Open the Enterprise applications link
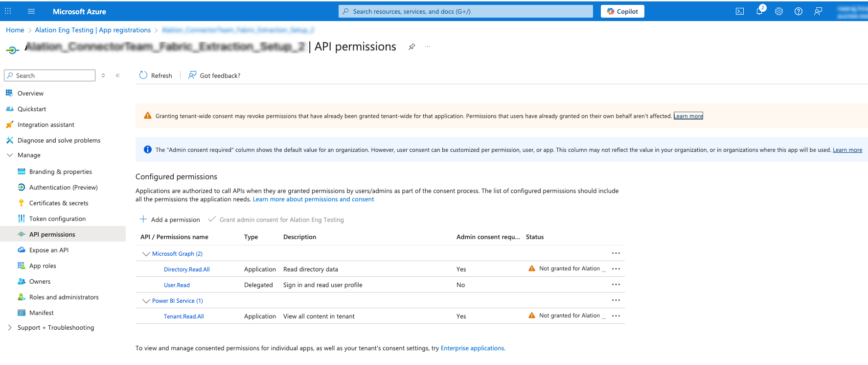 coord(472,348)
